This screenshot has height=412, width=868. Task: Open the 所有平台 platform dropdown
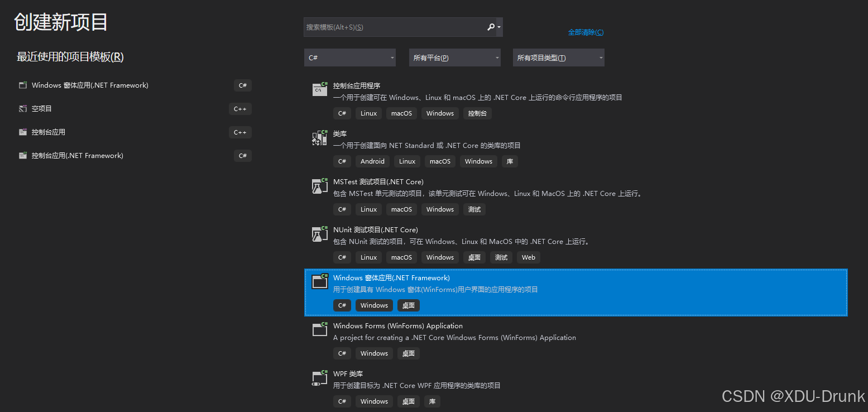(x=455, y=58)
